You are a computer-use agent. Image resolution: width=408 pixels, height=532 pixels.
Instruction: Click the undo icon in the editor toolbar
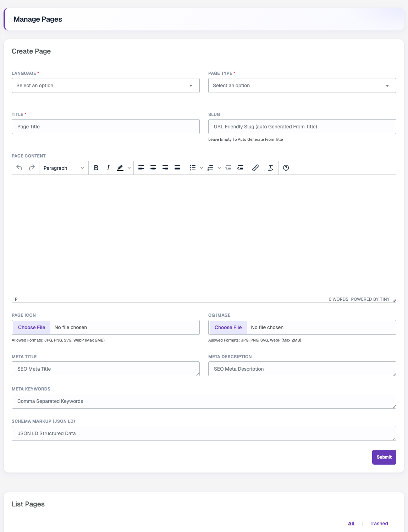tap(20, 168)
